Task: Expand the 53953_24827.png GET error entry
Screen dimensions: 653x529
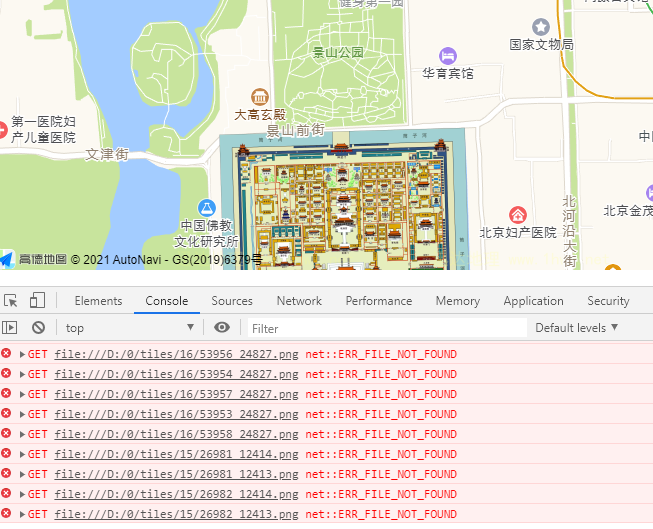Action: point(22,414)
